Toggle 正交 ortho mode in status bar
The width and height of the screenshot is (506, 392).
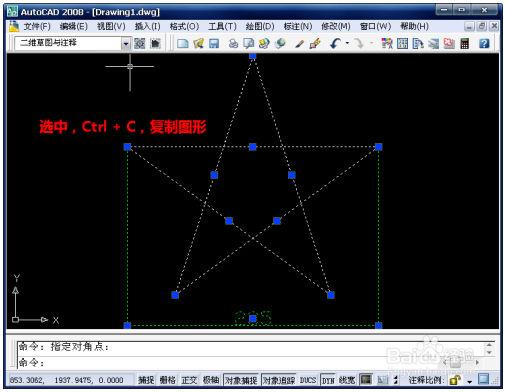click(189, 380)
